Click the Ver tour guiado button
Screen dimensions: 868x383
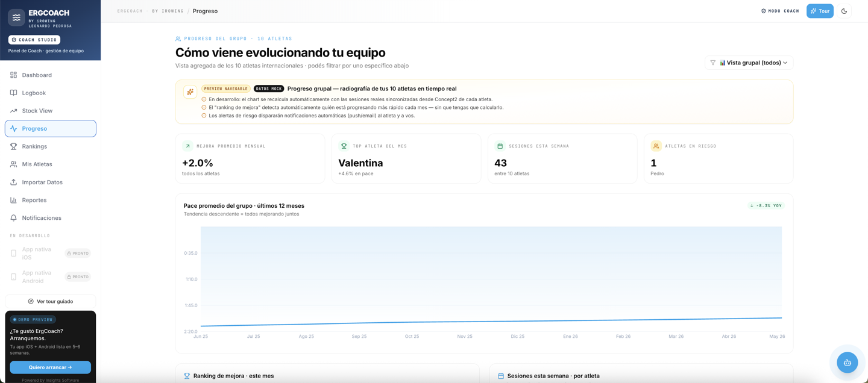51,301
